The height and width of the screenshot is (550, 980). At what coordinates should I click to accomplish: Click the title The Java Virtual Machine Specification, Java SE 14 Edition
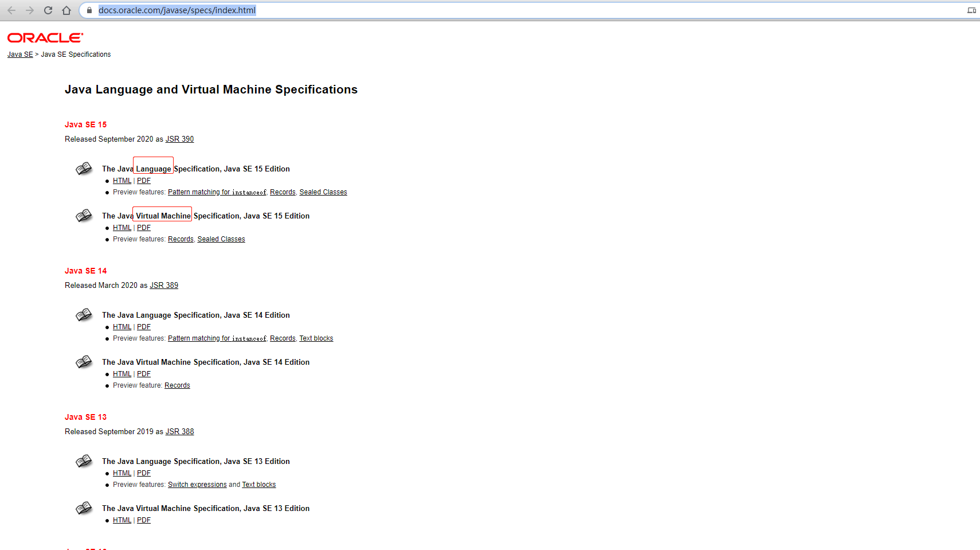[206, 362]
